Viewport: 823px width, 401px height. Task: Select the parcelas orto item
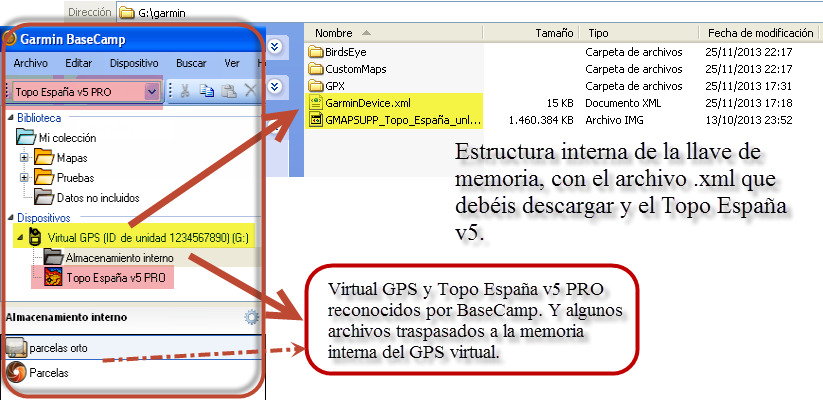58,348
